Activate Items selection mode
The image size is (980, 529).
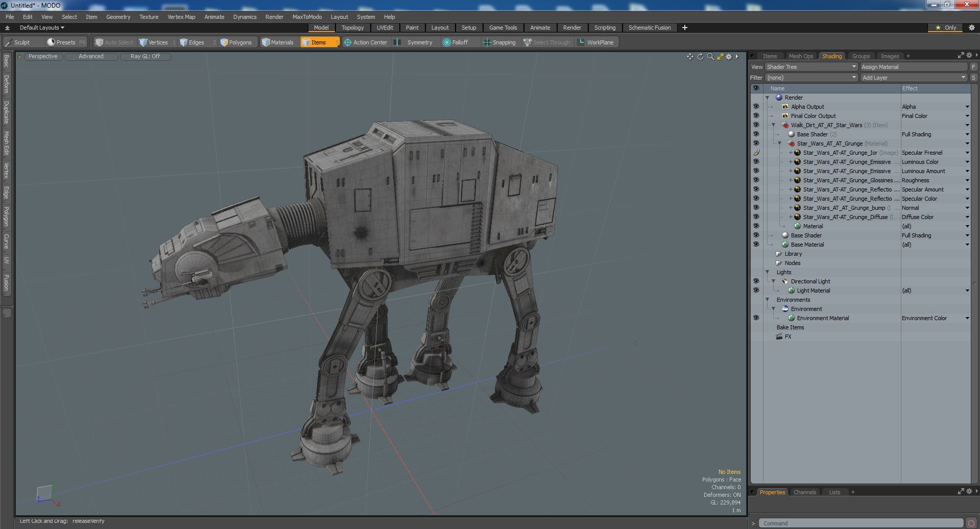(x=319, y=42)
